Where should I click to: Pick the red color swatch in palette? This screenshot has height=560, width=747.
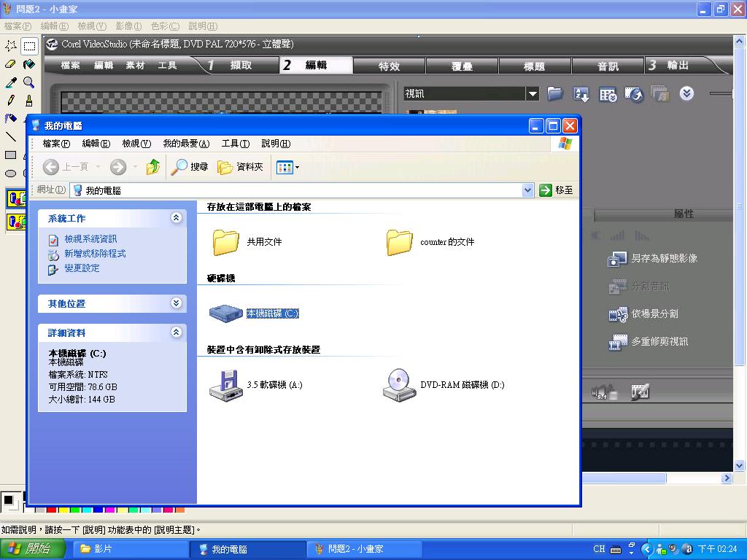click(52, 510)
